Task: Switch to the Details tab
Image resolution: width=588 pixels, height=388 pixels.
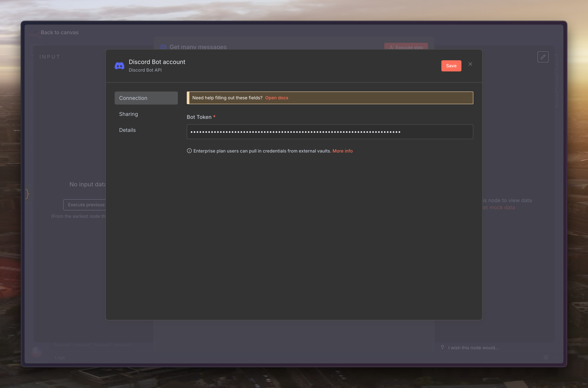Action: click(x=127, y=130)
